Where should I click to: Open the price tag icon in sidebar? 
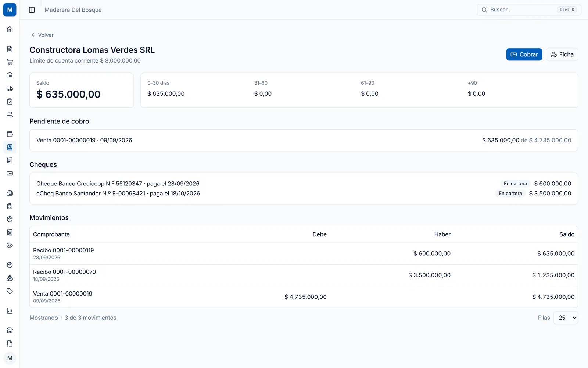10,291
